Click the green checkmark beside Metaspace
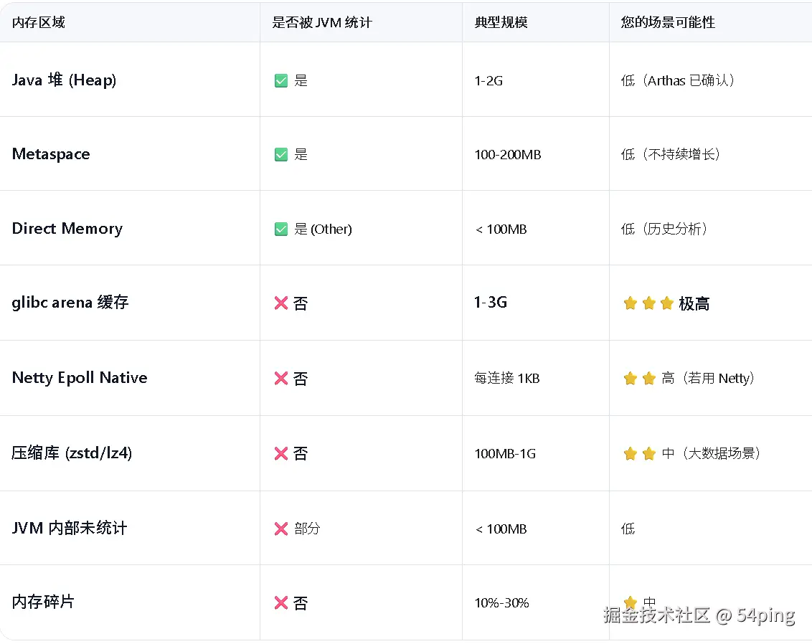This screenshot has width=812, height=644. click(281, 155)
